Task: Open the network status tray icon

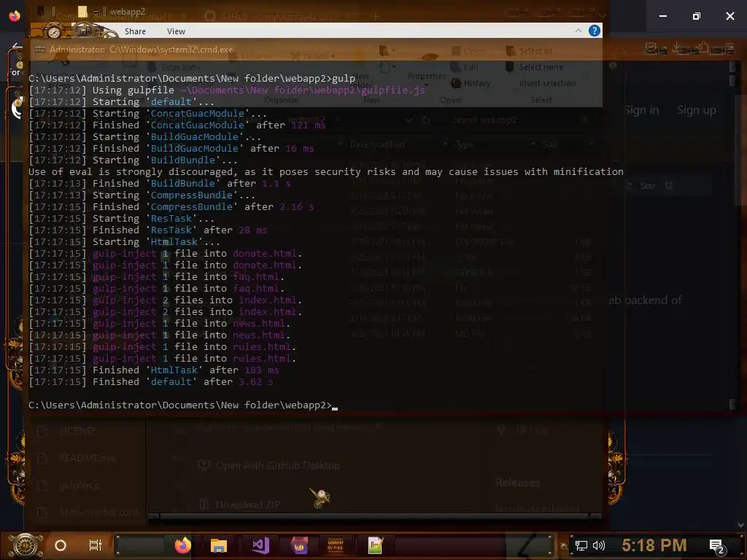Action: coord(581,545)
